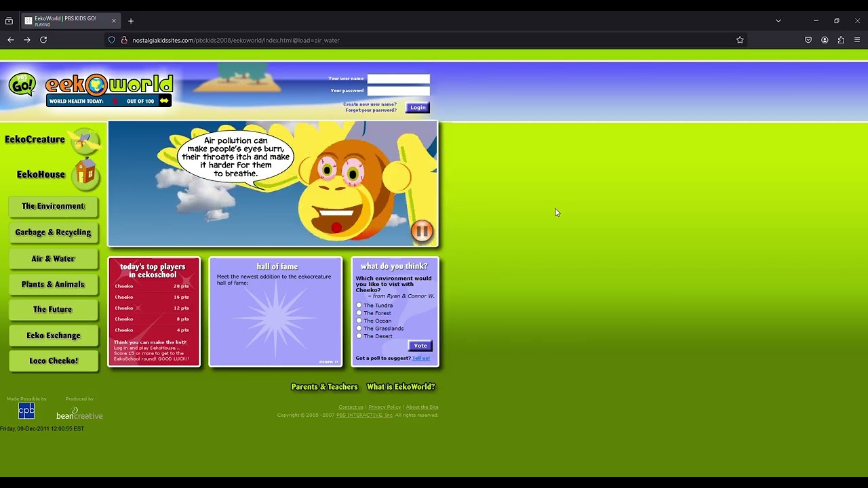Select The Tundra poll option
Viewport: 868px width, 488px height.
click(x=359, y=306)
